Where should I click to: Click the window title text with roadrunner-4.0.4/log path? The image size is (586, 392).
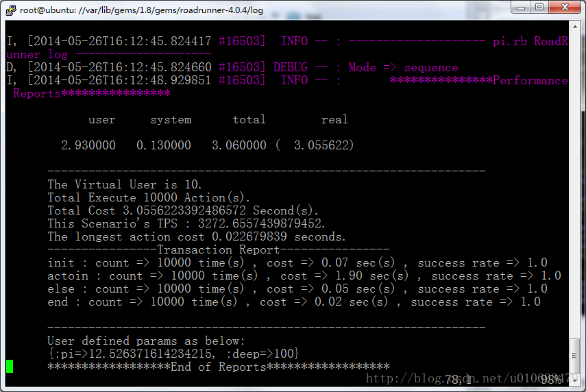click(141, 10)
